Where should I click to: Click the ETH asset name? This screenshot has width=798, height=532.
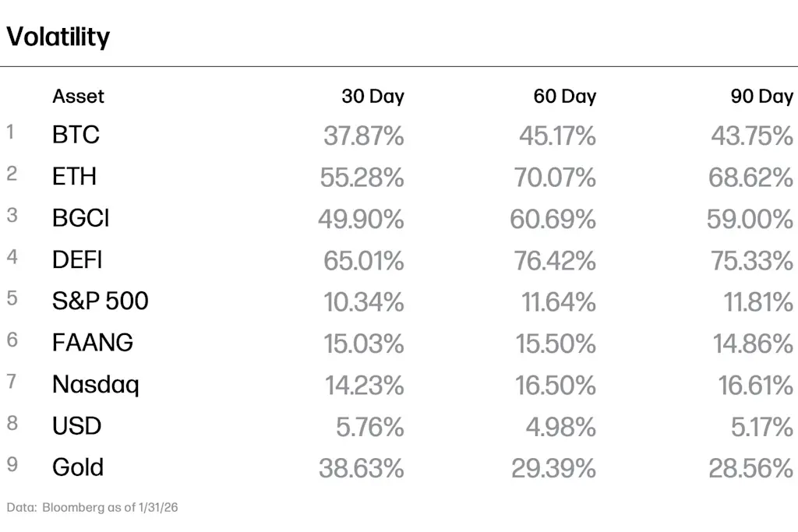click(74, 177)
